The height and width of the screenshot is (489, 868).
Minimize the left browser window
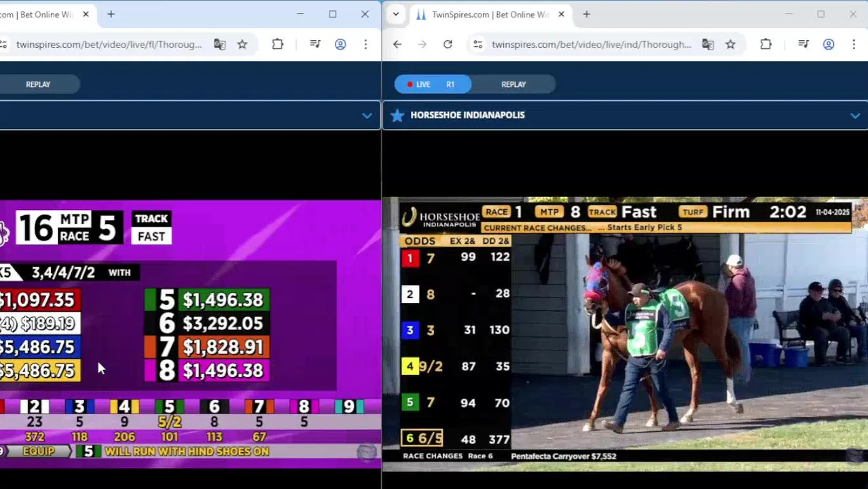coord(300,14)
